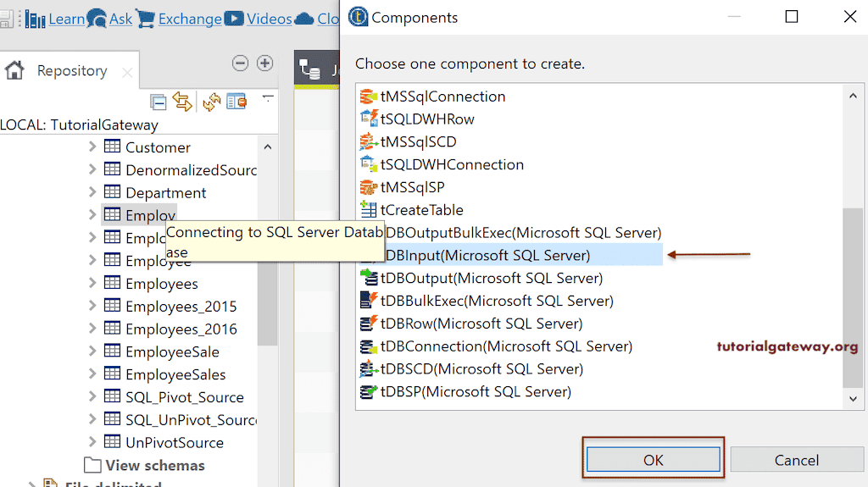Maximize the Repository panel with plus icon
868x487 pixels.
click(265, 63)
